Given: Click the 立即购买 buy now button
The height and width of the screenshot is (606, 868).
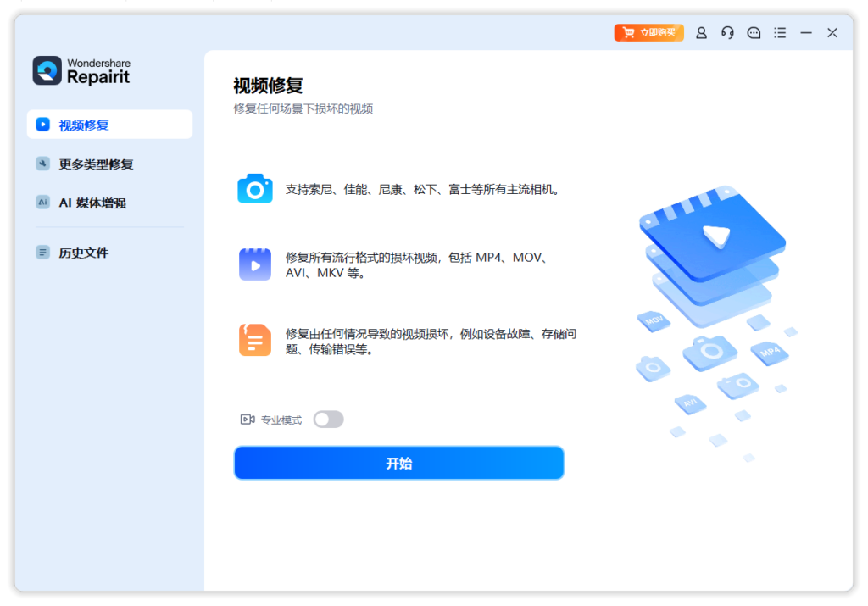Looking at the screenshot, I should [648, 33].
